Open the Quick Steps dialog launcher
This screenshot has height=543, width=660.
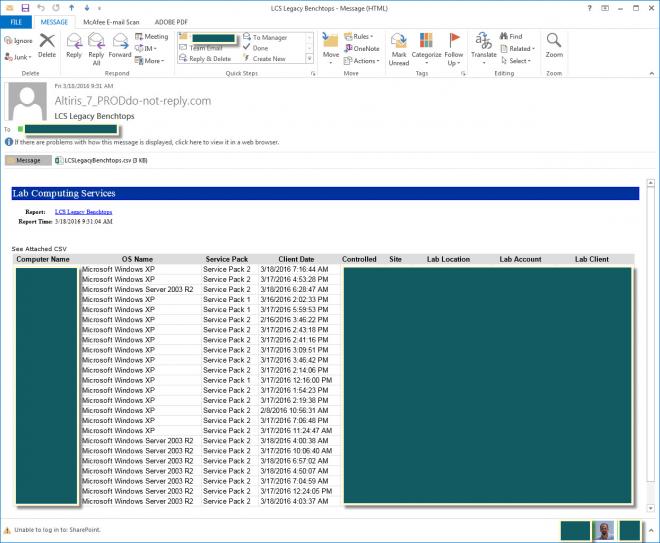[313, 73]
